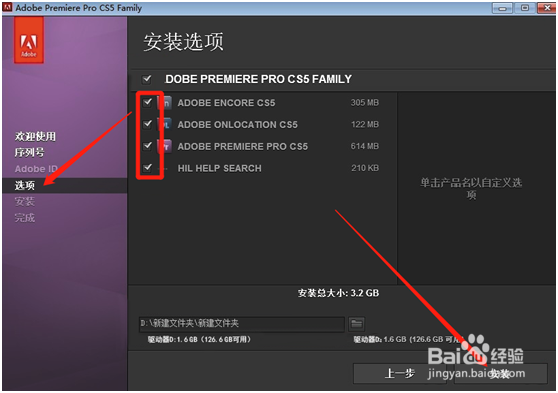Click the ADOBE ONLOCATION CS5 product name

coord(237,125)
